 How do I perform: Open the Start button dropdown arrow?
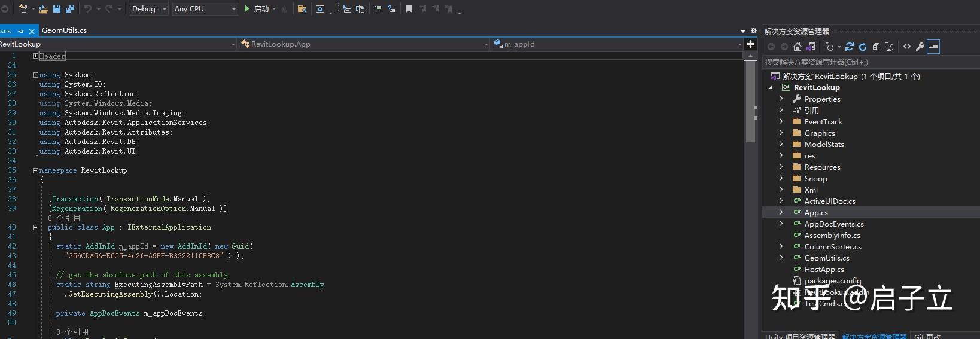274,9
